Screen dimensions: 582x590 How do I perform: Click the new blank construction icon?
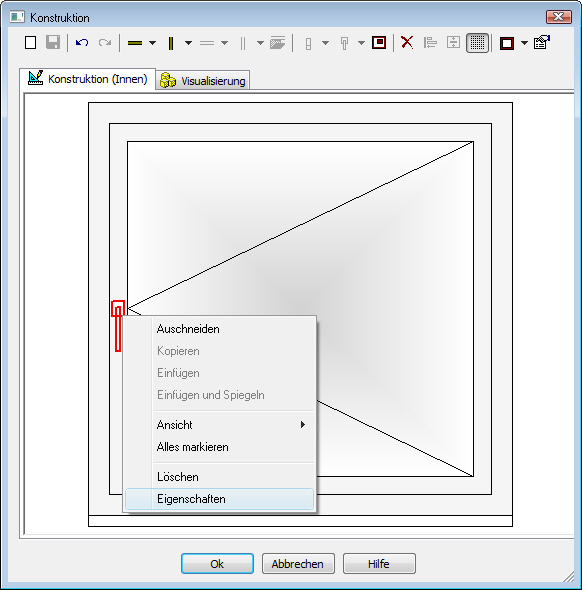tap(30, 43)
